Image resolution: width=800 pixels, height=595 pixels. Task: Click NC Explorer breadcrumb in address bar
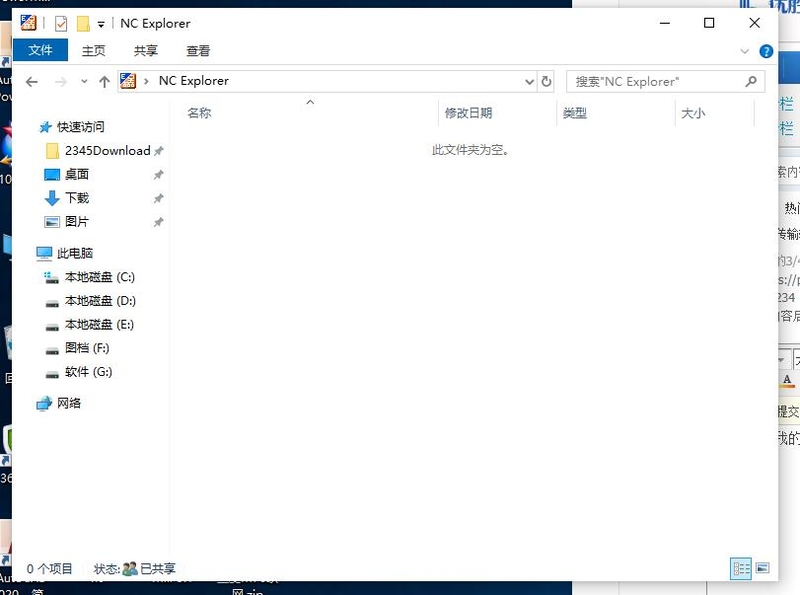coord(194,81)
